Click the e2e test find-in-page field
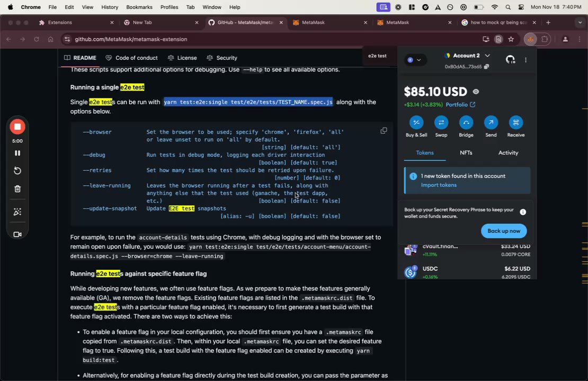Image resolution: width=588 pixels, height=381 pixels. [x=378, y=56]
